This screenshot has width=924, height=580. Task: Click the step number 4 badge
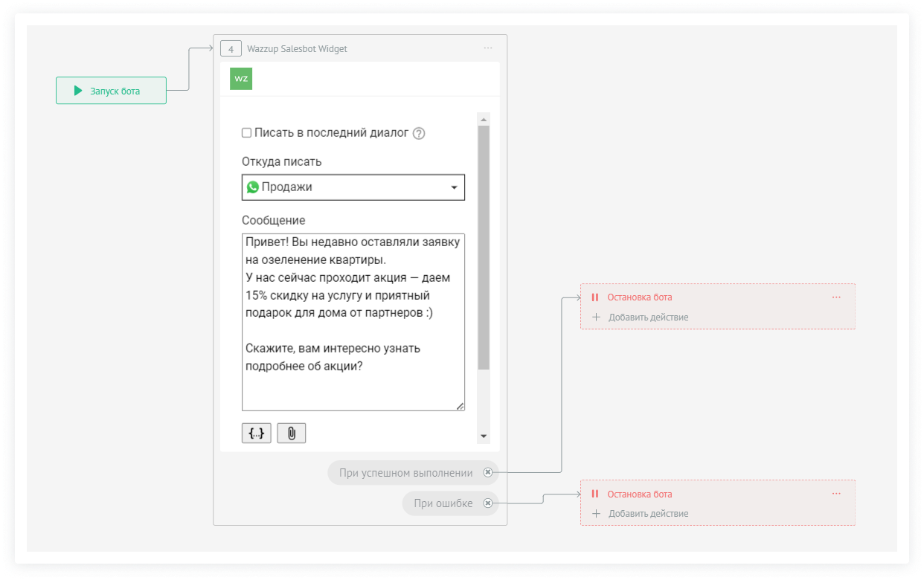[231, 49]
